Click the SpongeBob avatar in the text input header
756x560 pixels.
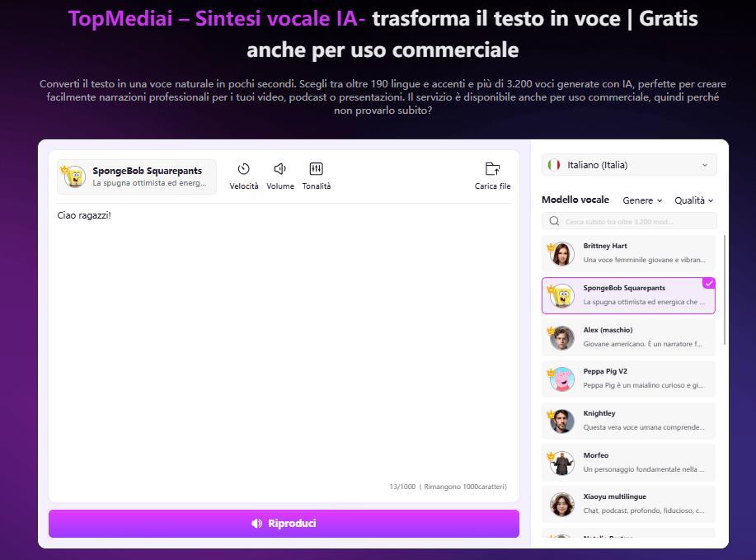pyautogui.click(x=73, y=176)
